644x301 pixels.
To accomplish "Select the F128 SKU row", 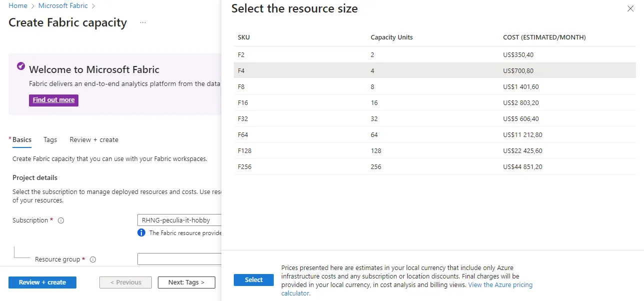I will (435, 150).
